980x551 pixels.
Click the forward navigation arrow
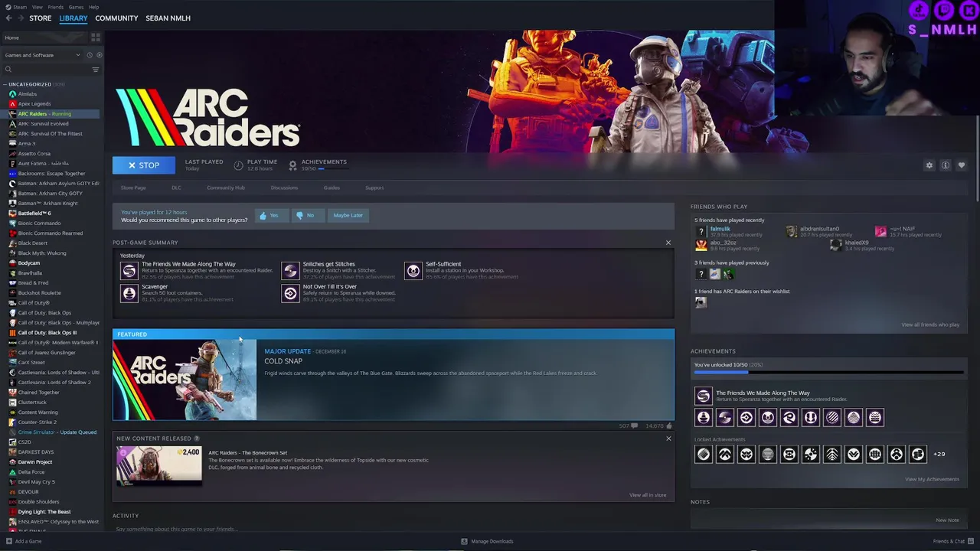click(21, 18)
